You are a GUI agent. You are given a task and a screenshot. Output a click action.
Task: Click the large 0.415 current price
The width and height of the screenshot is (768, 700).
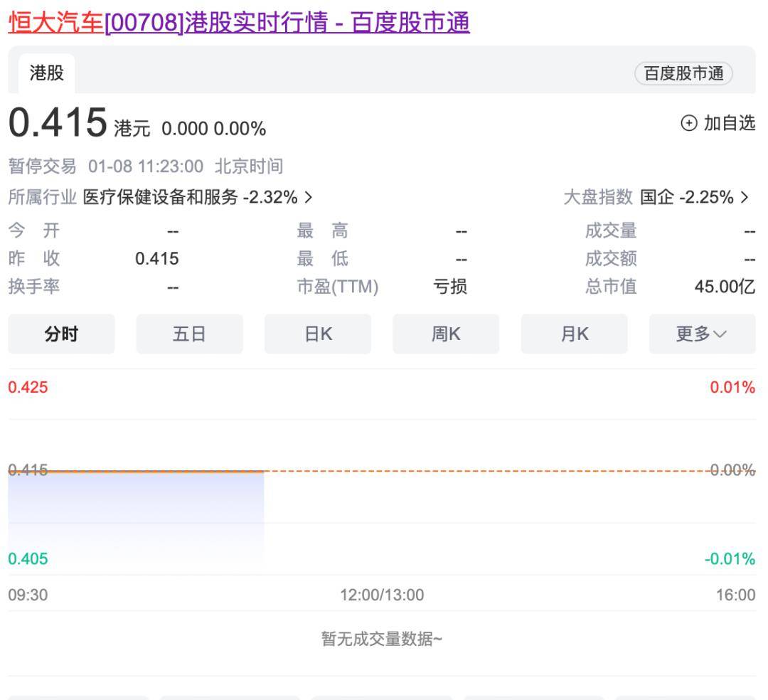pyautogui.click(x=58, y=122)
